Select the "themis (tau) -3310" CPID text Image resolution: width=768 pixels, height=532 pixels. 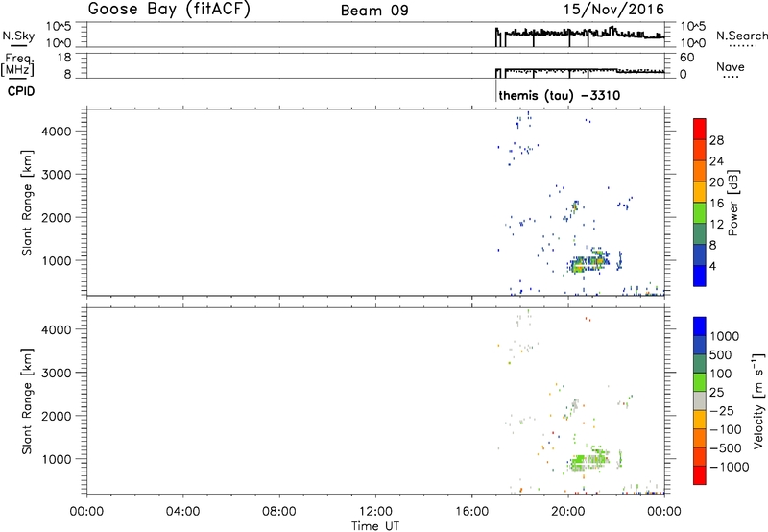[560, 95]
